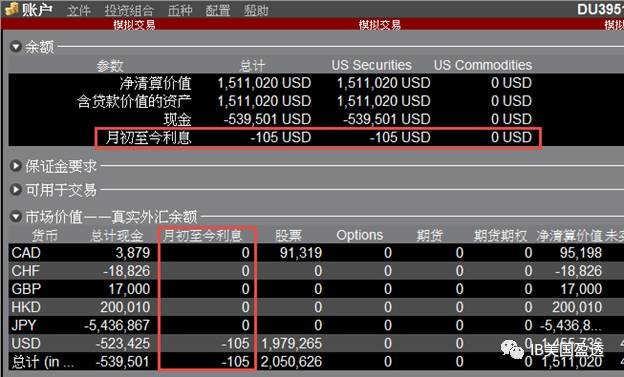Open the 币种 menu
624x377 pixels.
180,10
